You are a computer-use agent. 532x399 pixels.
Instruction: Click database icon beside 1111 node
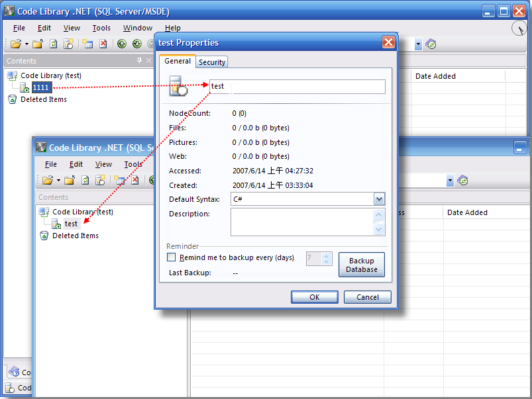pos(25,87)
